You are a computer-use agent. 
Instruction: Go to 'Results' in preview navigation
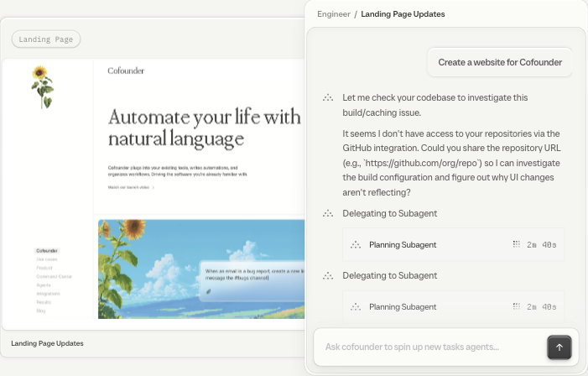[44, 302]
